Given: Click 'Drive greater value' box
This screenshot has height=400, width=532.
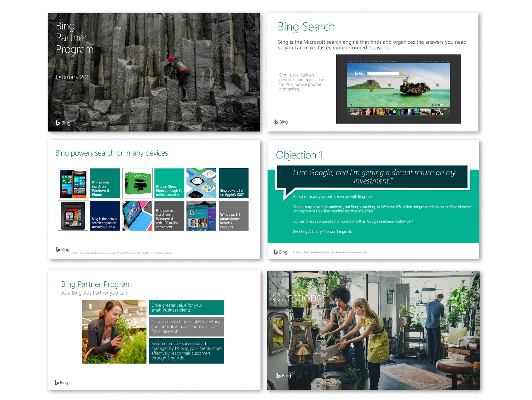Looking at the screenshot, I should click(x=187, y=308).
